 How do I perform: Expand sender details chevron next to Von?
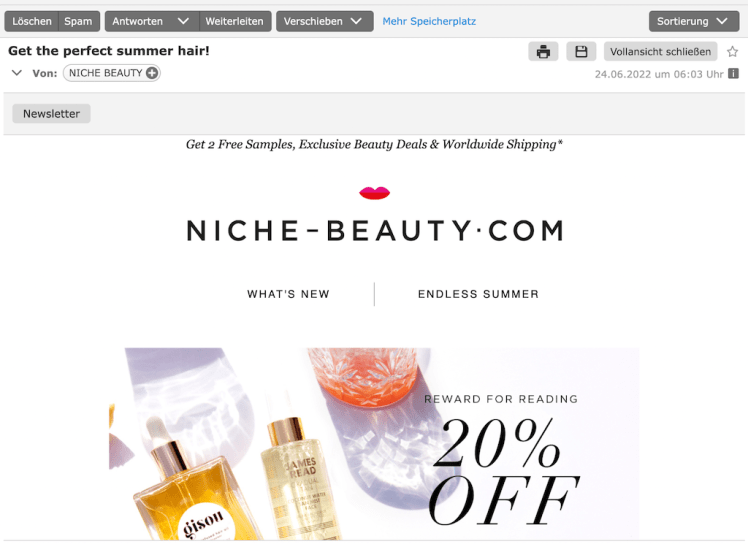tap(17, 73)
